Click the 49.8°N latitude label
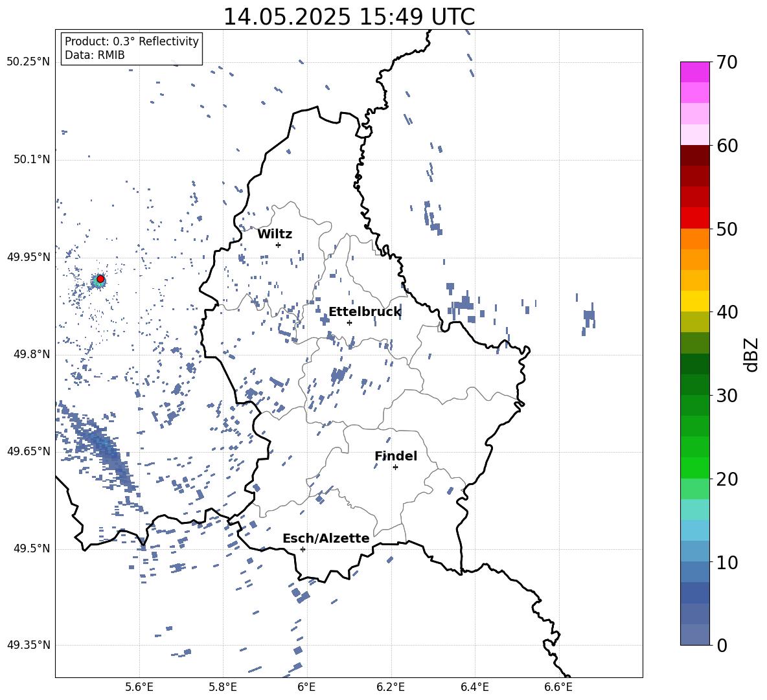 pos(31,354)
